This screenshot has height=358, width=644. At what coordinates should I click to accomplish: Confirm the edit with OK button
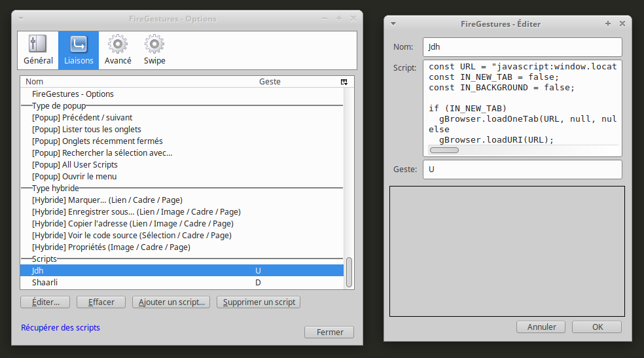(x=597, y=327)
